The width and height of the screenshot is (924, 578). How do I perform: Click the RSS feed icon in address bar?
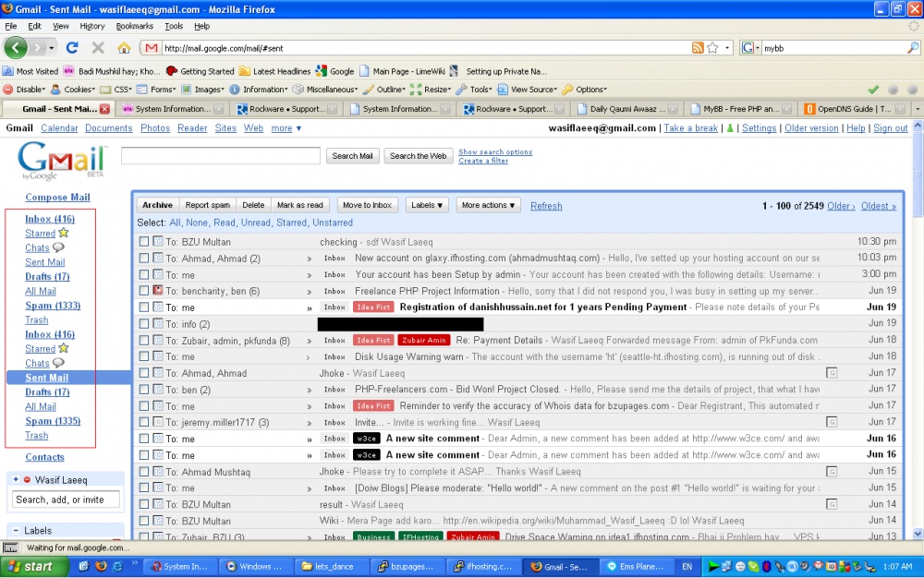click(699, 48)
